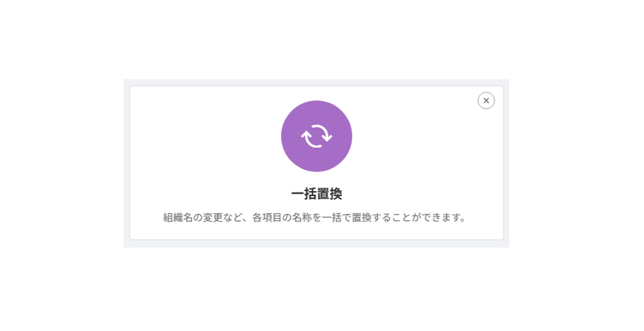Dismiss the panel with the X button

tap(486, 101)
